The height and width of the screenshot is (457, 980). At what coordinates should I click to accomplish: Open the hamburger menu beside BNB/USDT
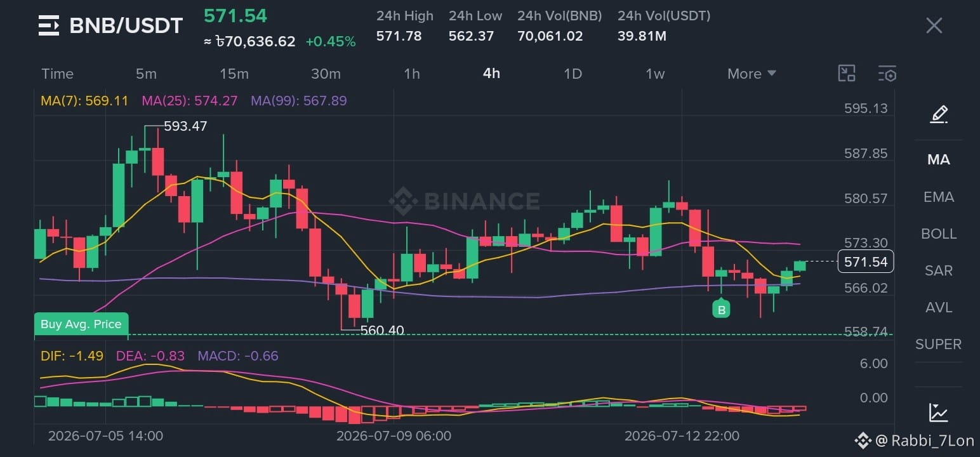pyautogui.click(x=49, y=25)
